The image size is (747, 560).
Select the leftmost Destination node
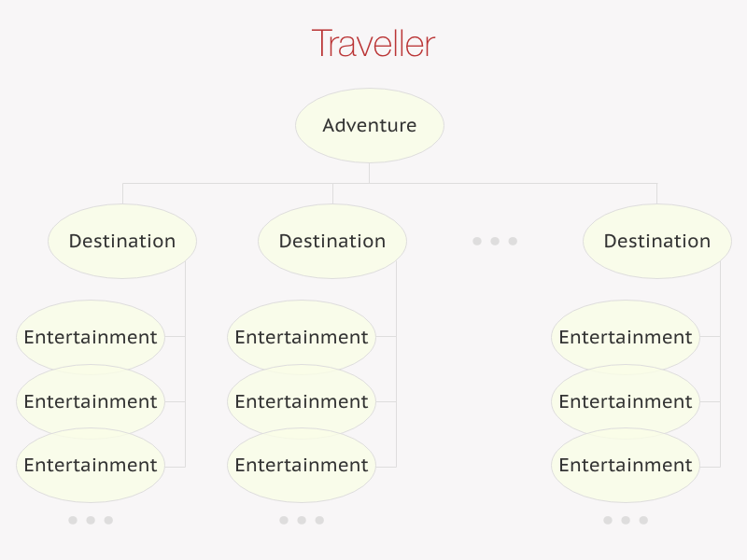122,241
